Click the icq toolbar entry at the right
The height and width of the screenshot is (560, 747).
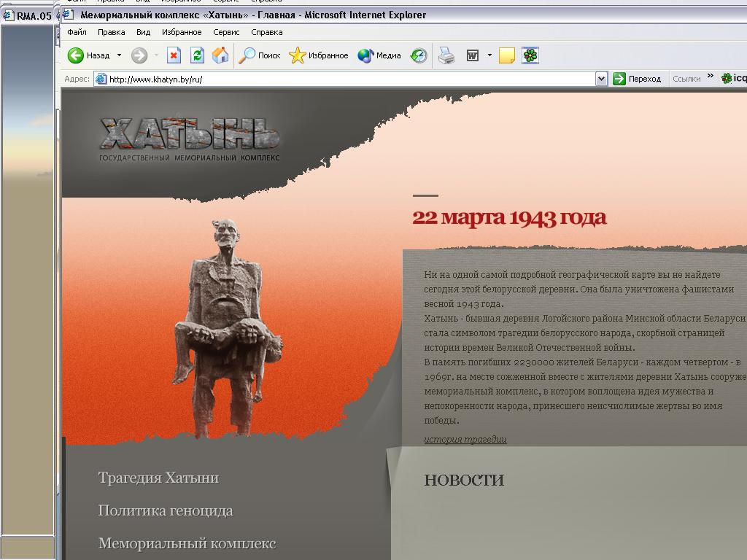pos(734,79)
